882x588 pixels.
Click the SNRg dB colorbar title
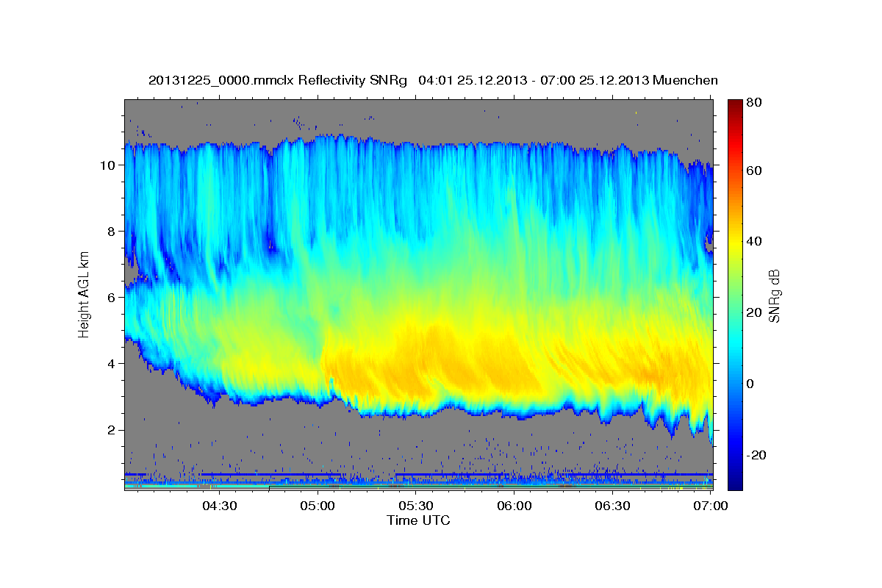774,295
